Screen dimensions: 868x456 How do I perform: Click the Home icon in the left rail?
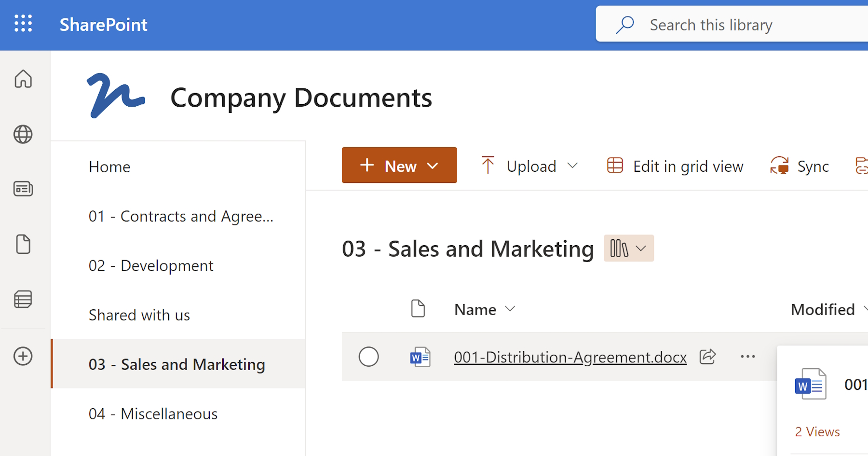point(23,79)
